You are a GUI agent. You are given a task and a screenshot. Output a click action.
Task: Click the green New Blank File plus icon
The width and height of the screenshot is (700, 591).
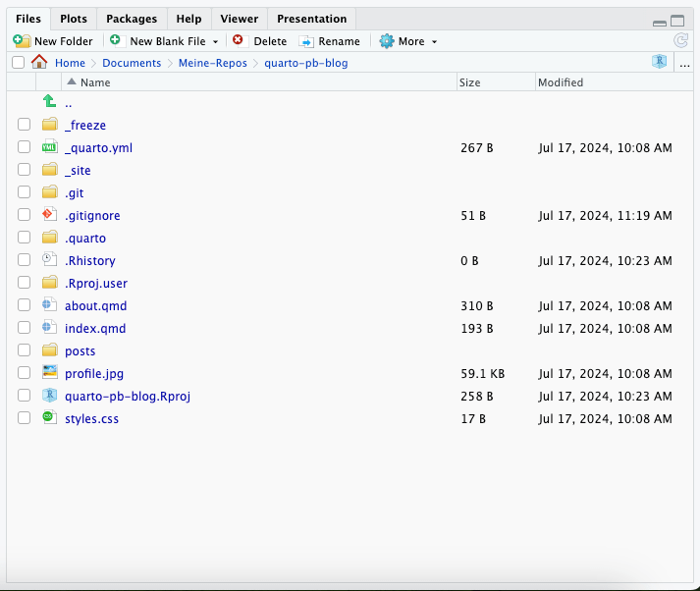tap(115, 40)
